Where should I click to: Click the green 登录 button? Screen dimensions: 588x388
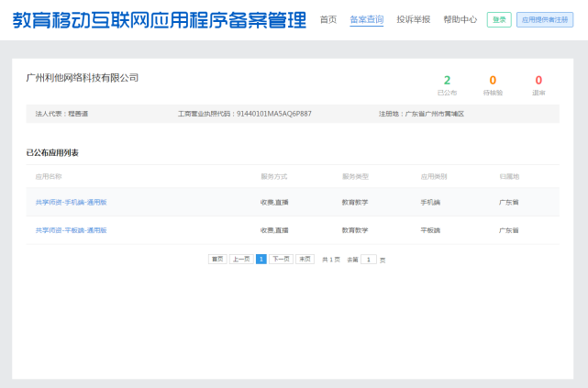point(499,20)
